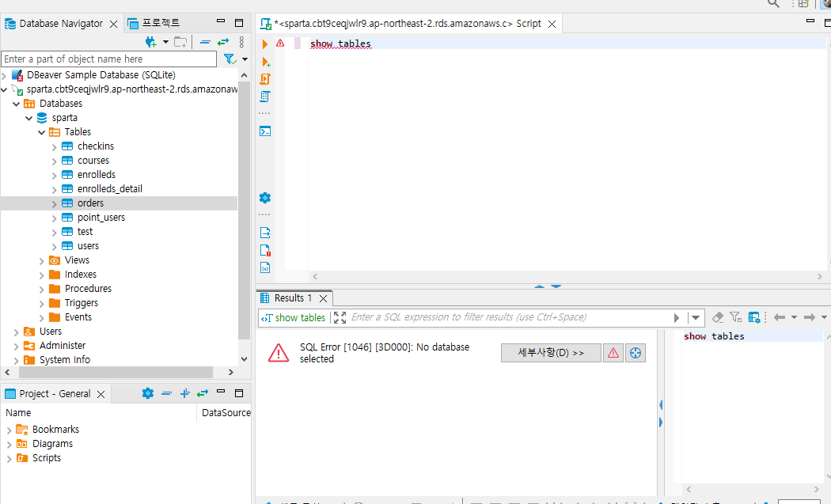831x504 pixels.
Task: Click the plus icon in Project panel
Action: pos(184,393)
